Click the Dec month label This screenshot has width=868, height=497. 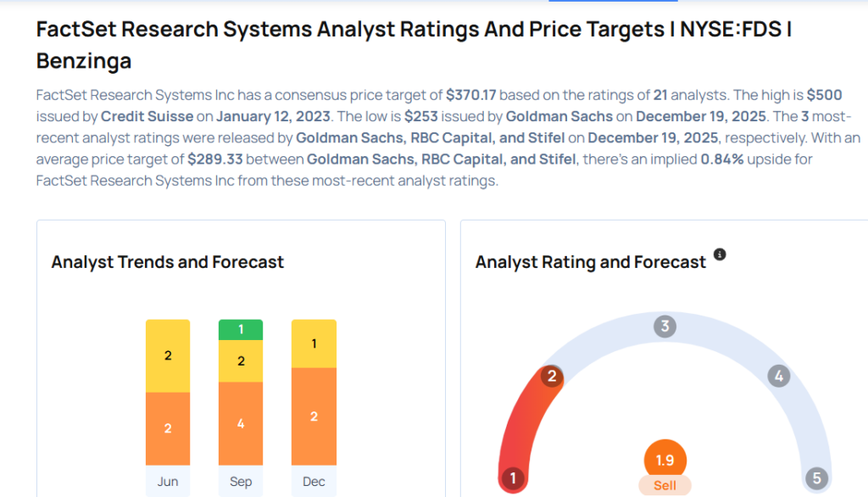(x=314, y=481)
